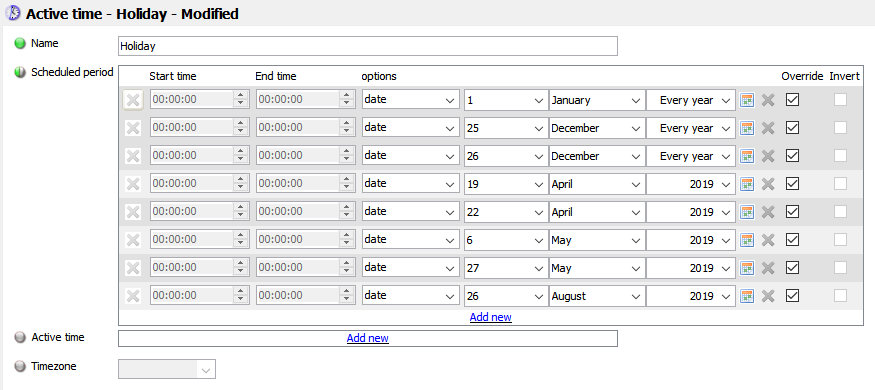875x390 pixels.
Task: Click the grey Timezone status indicator
Action: pos(20,367)
